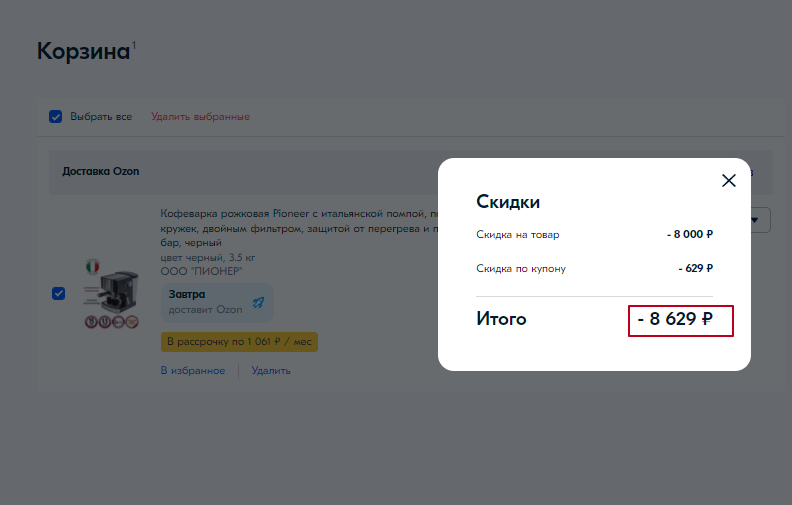This screenshot has width=792, height=505.
Task: Click the Скидка на товар row label
Action: click(518, 235)
